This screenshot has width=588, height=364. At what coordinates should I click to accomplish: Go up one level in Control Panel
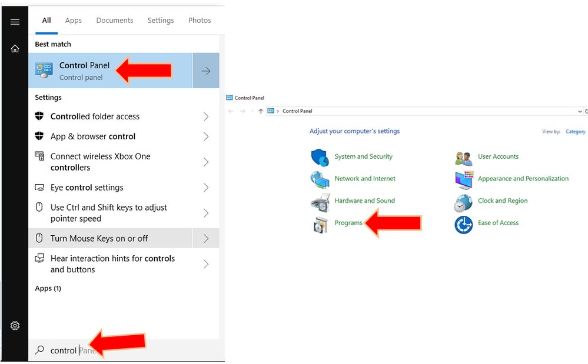click(261, 111)
